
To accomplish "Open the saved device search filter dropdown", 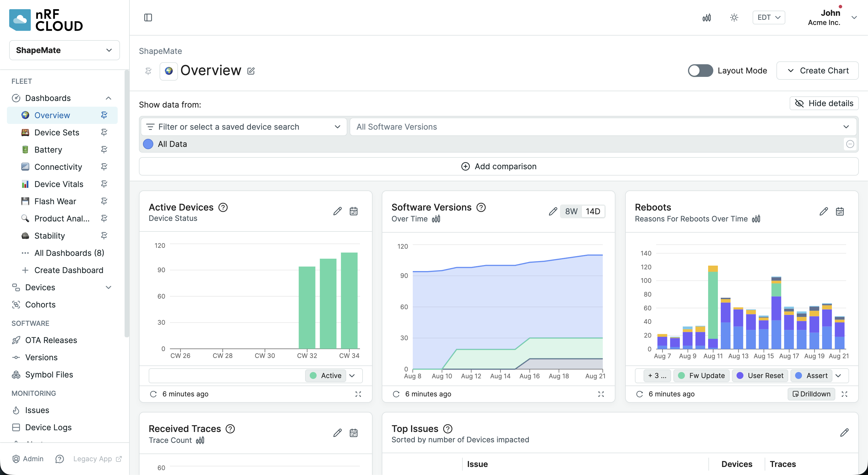I will pyautogui.click(x=243, y=127).
